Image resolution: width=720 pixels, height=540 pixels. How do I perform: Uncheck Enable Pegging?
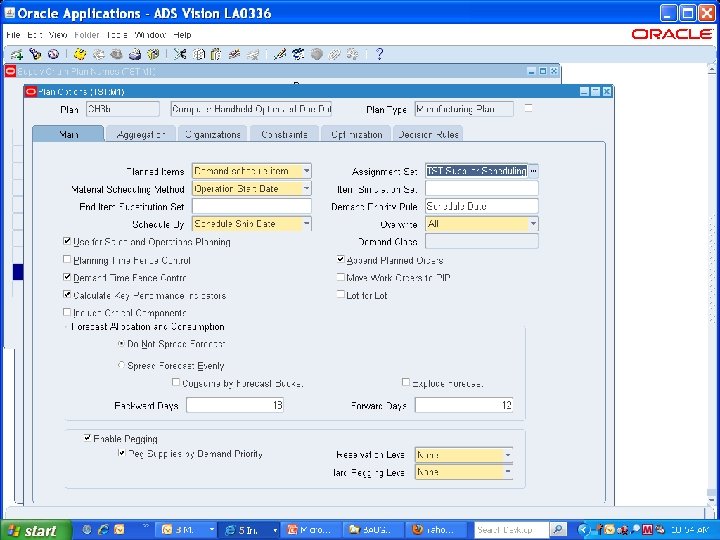(87, 438)
